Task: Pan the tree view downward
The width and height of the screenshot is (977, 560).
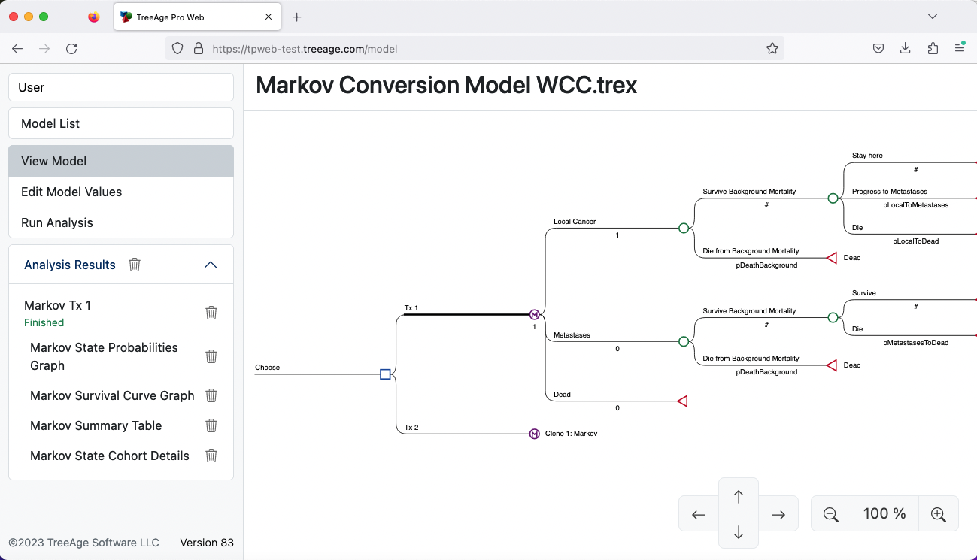Action: pyautogui.click(x=739, y=531)
